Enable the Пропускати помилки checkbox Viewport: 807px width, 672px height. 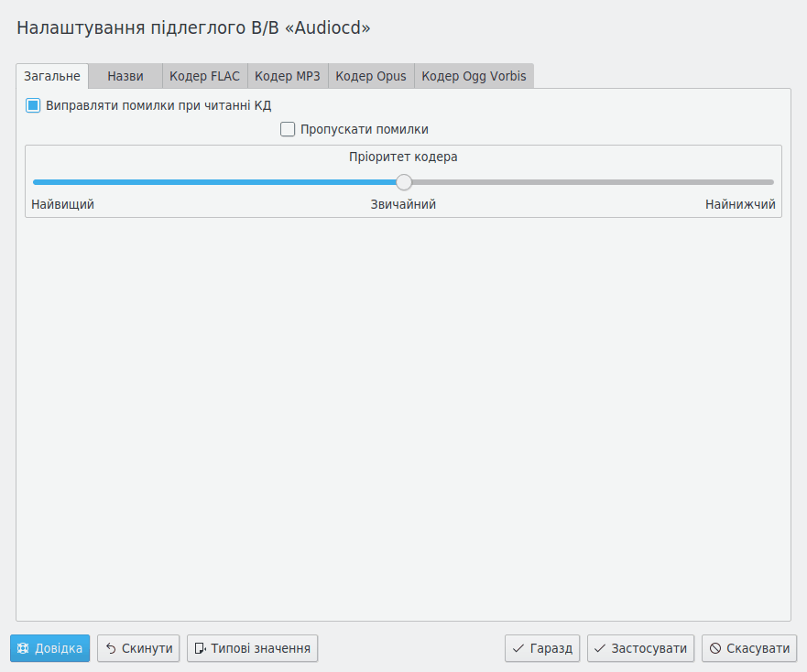[x=288, y=129]
